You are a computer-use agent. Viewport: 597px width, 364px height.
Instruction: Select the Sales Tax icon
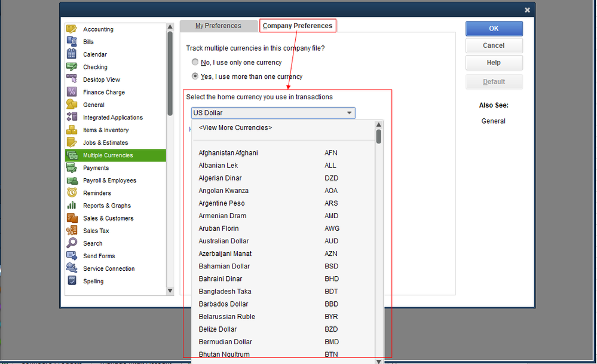72,230
